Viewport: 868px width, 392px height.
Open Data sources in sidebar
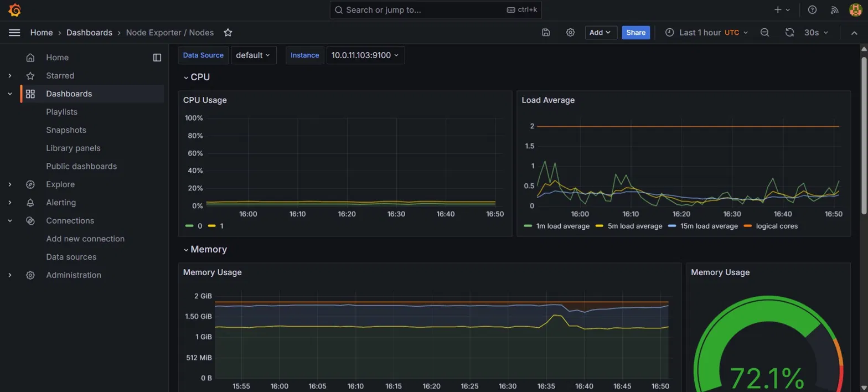[x=71, y=257]
